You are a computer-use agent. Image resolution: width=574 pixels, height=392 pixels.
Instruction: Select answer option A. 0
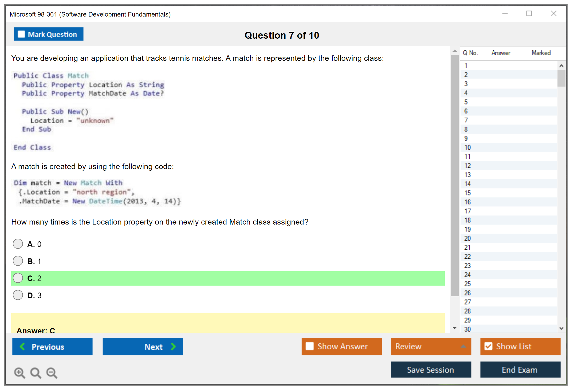click(x=18, y=244)
